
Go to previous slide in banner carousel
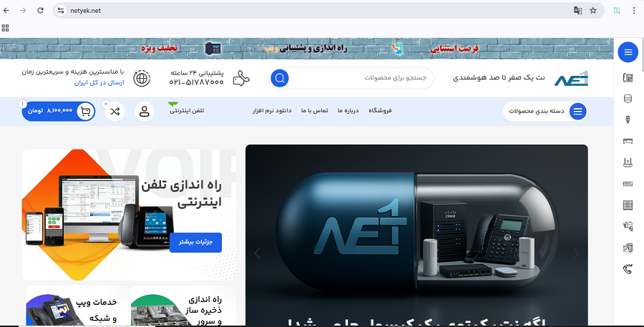pos(258,253)
